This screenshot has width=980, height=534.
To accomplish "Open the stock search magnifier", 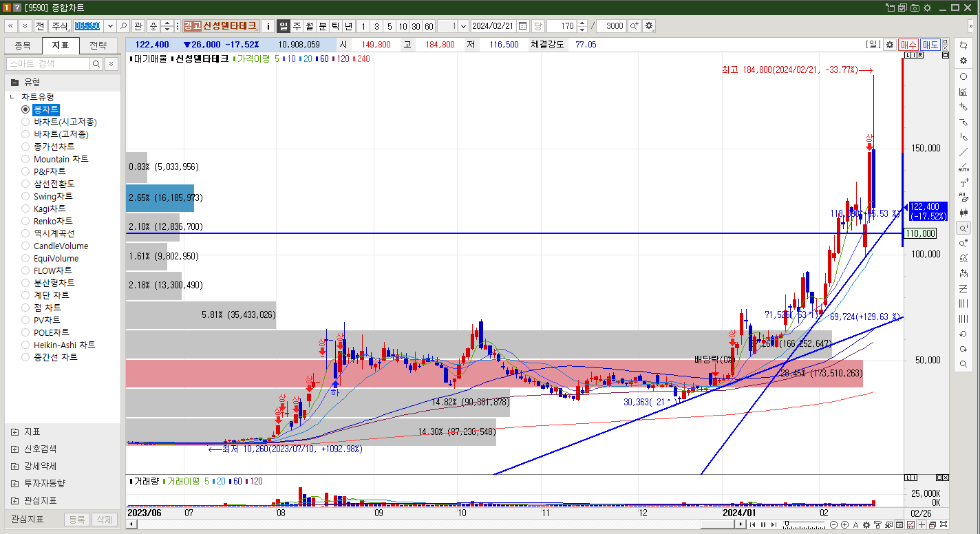I will 123,26.
